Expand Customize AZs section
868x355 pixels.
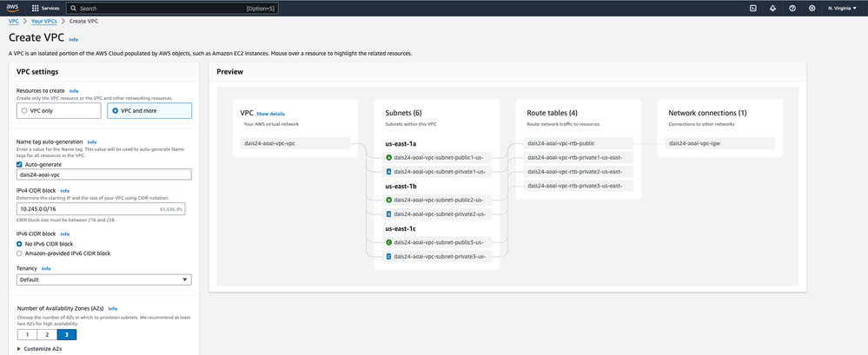tap(39, 349)
